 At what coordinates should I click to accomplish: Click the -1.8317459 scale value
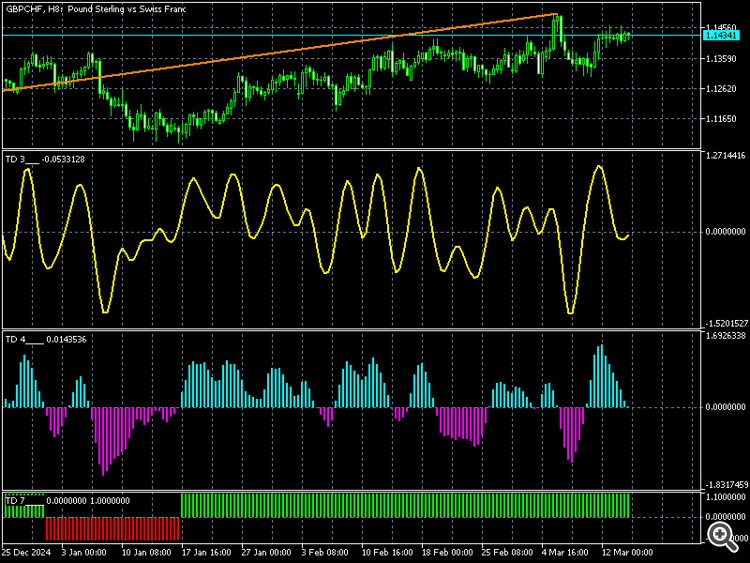725,485
